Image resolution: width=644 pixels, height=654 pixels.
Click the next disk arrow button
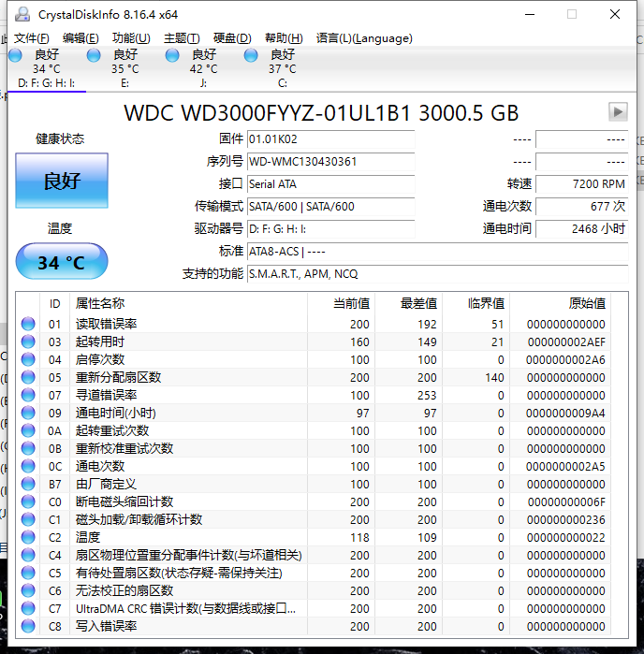click(618, 111)
